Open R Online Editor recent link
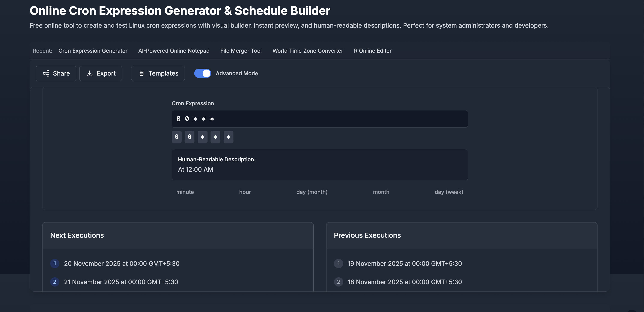The image size is (644, 312). point(373,51)
